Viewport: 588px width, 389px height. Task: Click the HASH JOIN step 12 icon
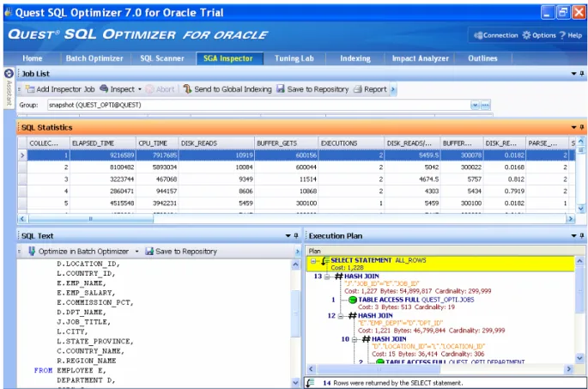(353, 315)
